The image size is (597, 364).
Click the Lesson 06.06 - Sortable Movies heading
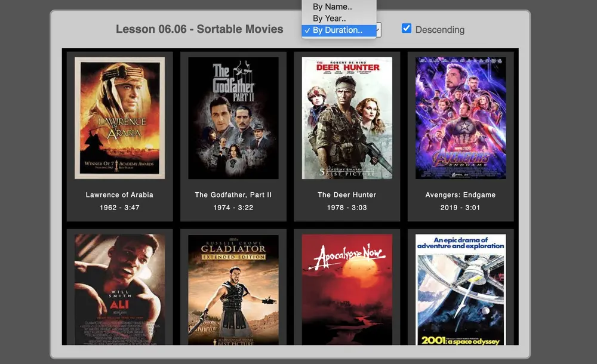(199, 29)
